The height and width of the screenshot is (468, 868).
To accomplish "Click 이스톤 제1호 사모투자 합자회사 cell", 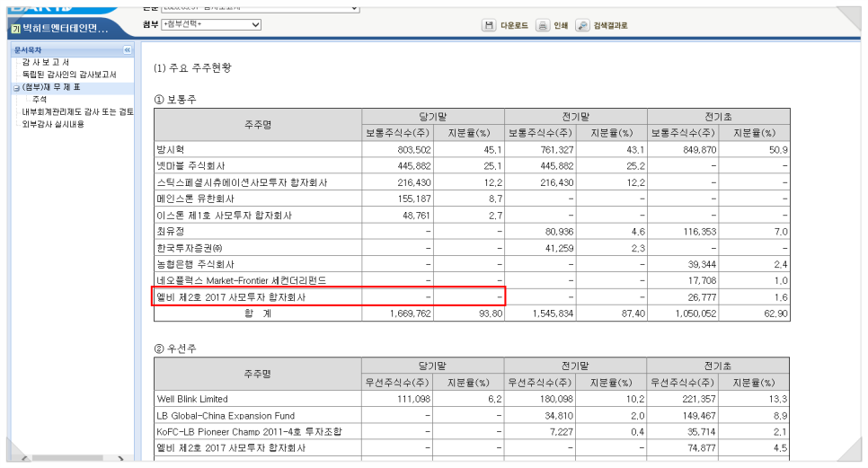I will (258, 216).
